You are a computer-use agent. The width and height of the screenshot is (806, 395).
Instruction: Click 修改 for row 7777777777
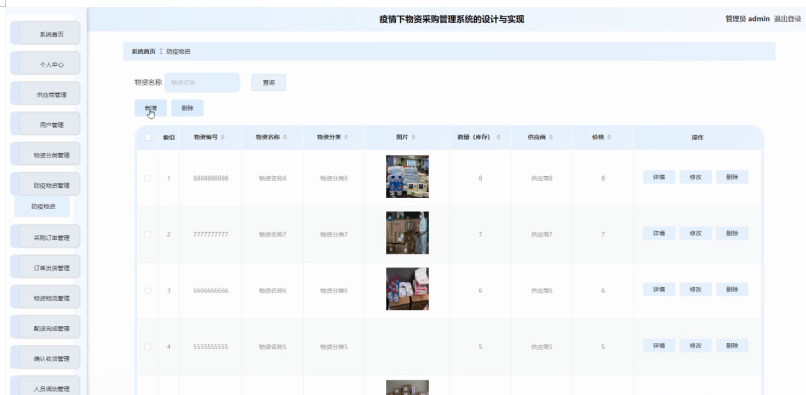click(x=695, y=233)
